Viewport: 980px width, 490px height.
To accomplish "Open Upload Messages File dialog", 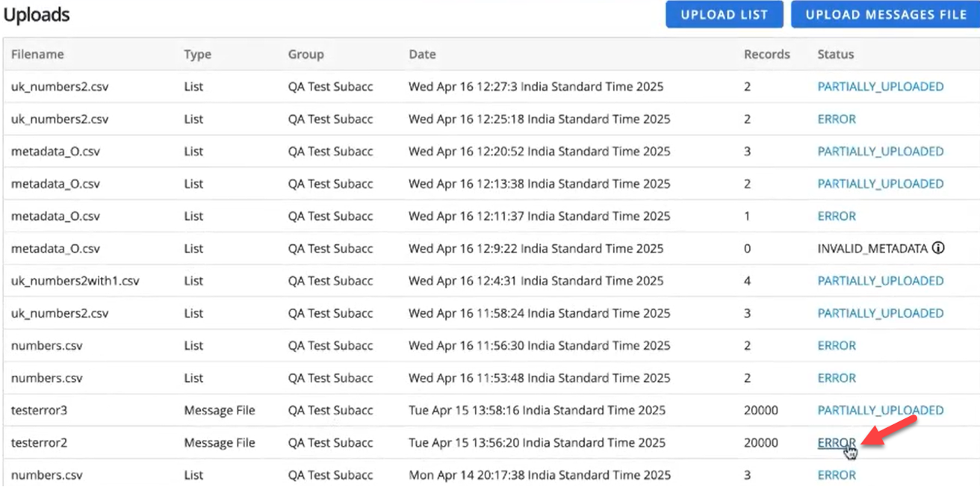I will (884, 13).
